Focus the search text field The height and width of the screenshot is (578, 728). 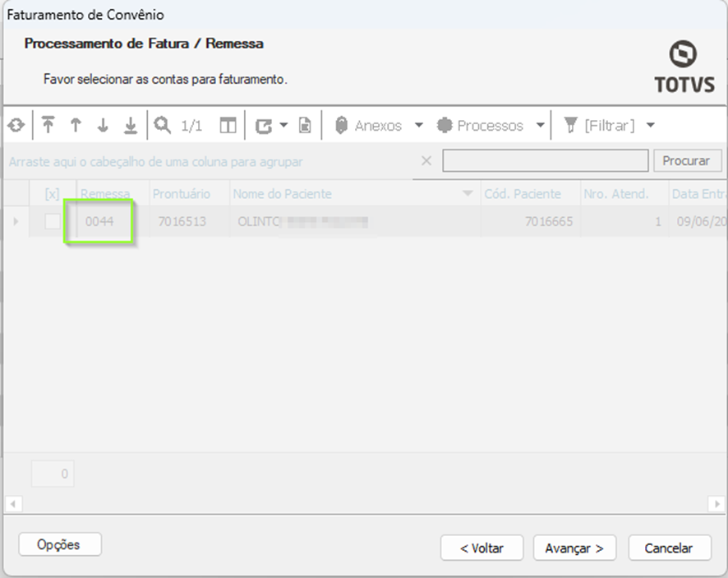(x=545, y=161)
